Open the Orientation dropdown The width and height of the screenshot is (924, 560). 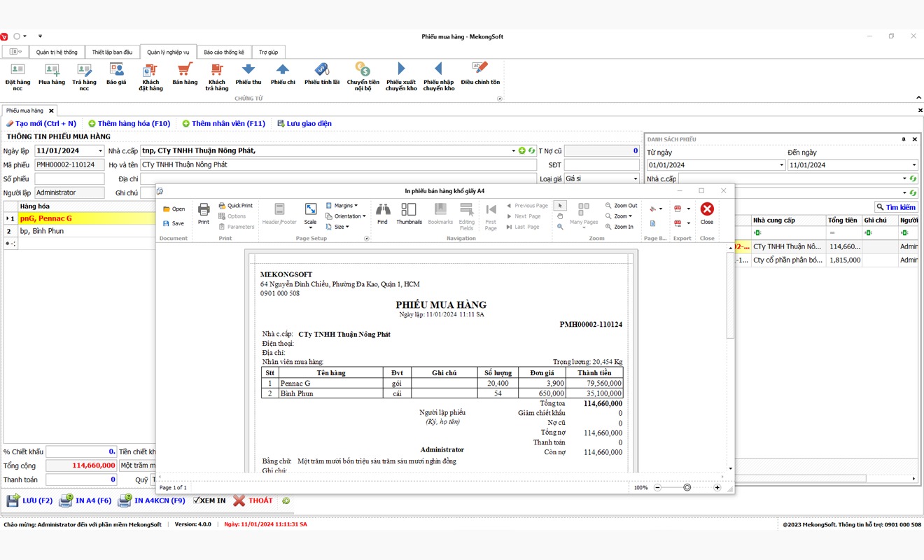346,216
